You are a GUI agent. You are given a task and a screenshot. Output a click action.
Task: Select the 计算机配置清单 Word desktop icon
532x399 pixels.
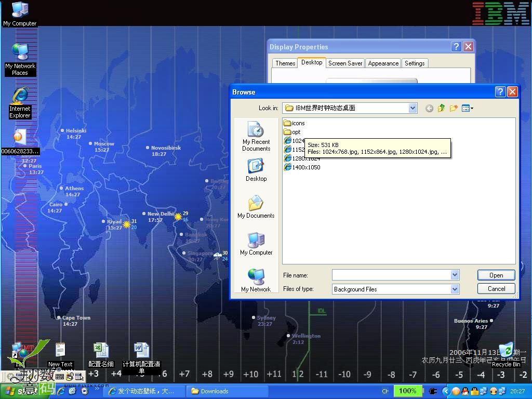click(x=141, y=358)
